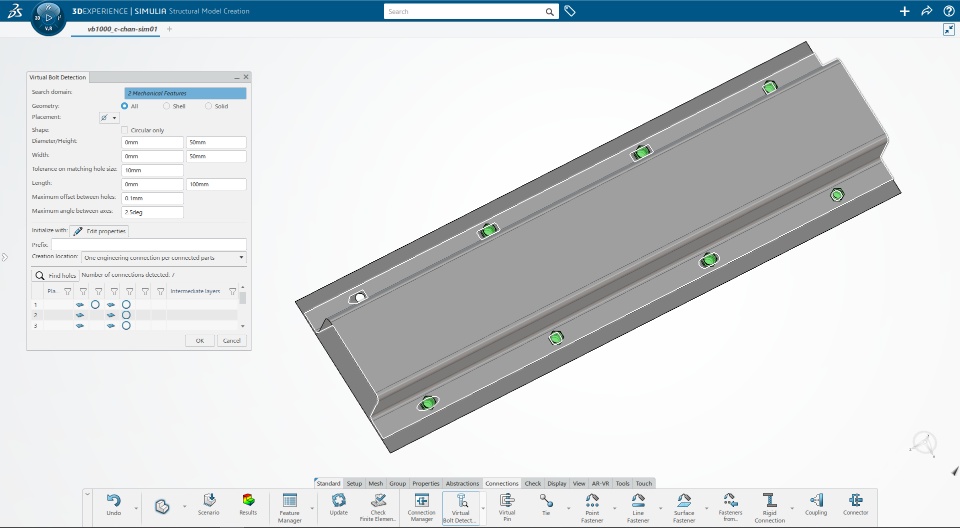Open the dropdown arrow next to Undo
960x528 pixels.
pos(136,508)
